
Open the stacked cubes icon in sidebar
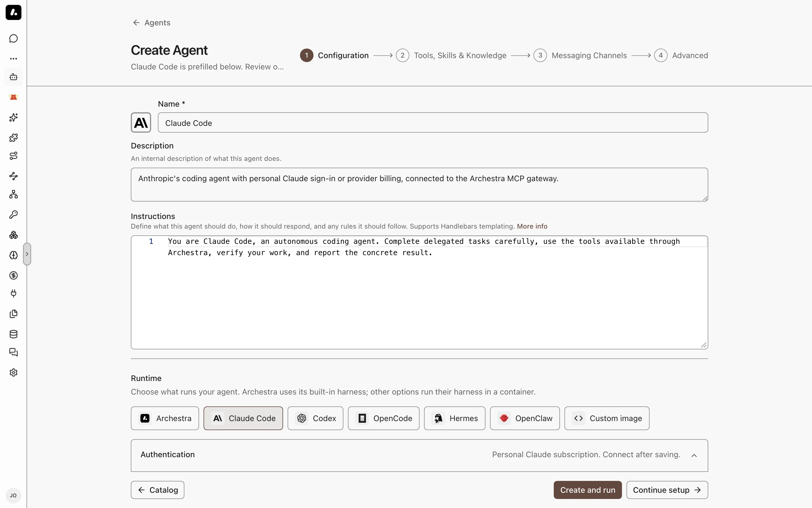[14, 235]
